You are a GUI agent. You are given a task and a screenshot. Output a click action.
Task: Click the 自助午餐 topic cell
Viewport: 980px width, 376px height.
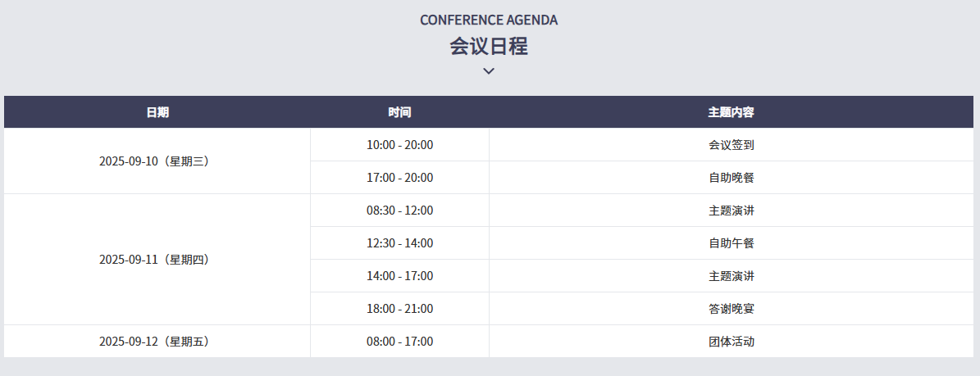click(731, 243)
